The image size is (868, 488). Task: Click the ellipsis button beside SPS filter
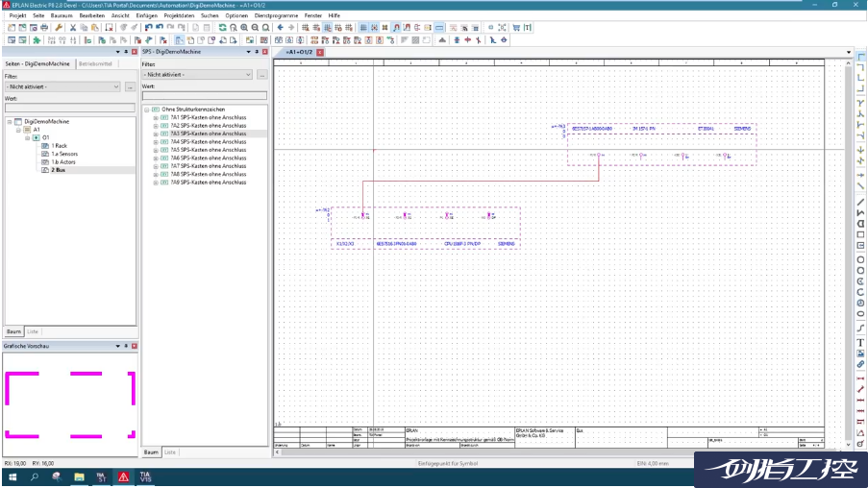pos(262,75)
